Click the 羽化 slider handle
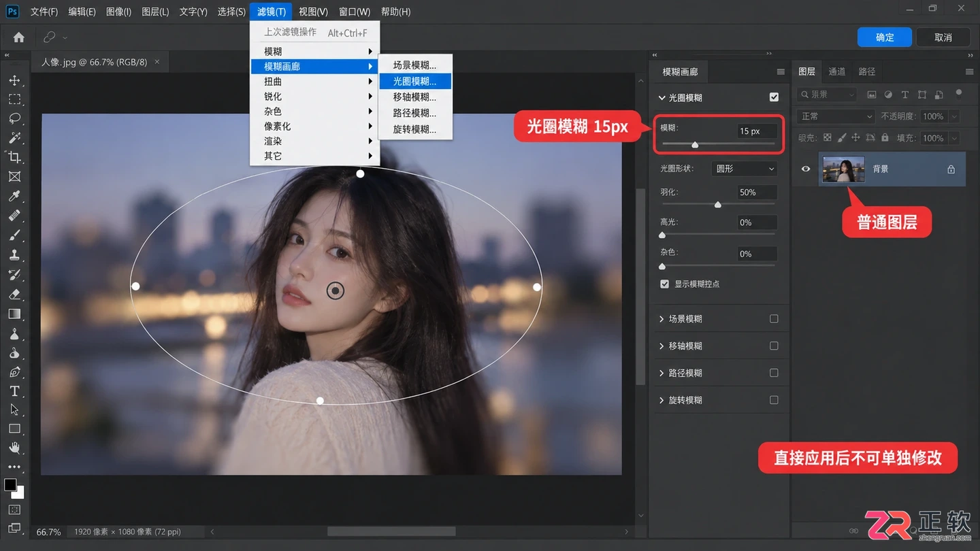The width and height of the screenshot is (980, 551). point(717,204)
